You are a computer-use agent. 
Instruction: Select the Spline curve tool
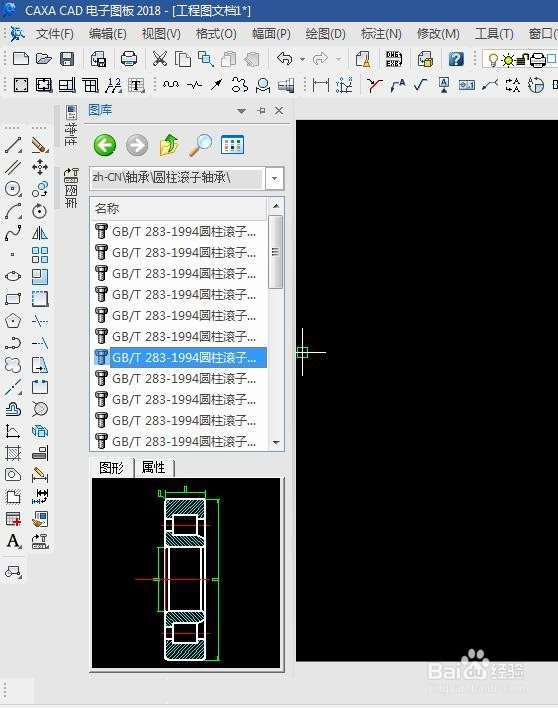pyautogui.click(x=13, y=233)
